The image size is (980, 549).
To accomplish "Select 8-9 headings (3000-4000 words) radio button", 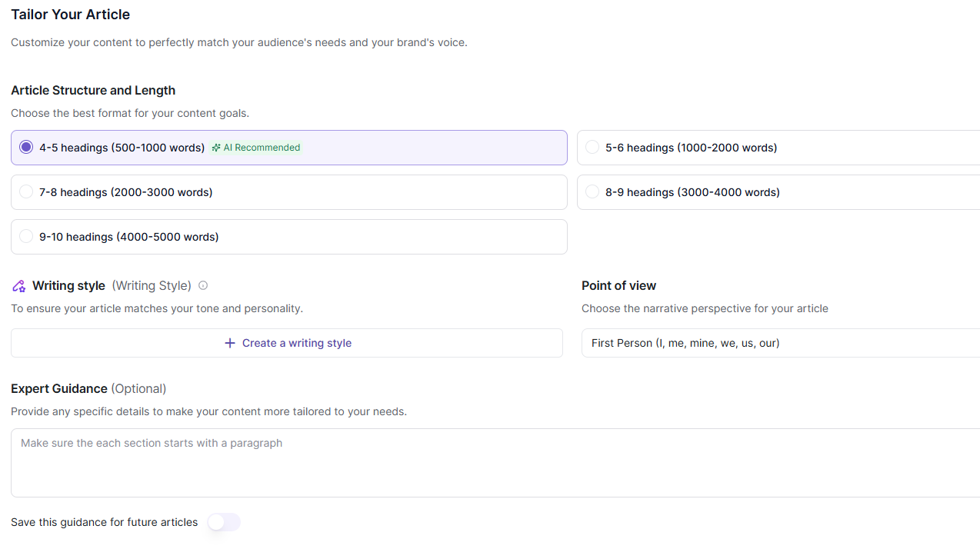I will 592,192.
